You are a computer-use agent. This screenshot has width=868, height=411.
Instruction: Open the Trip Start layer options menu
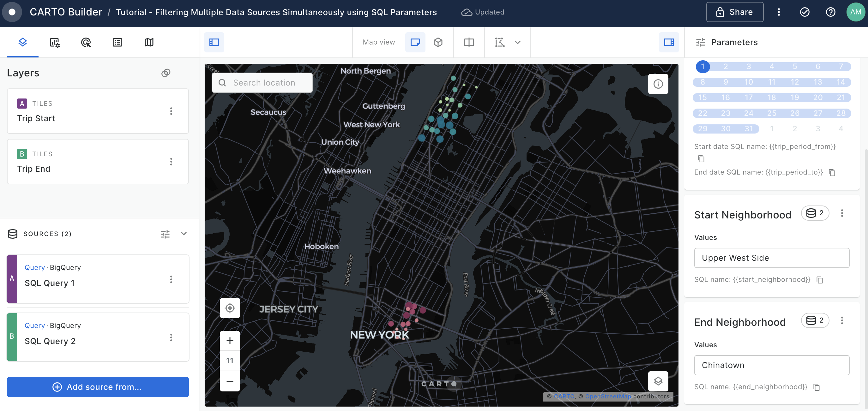[171, 111]
